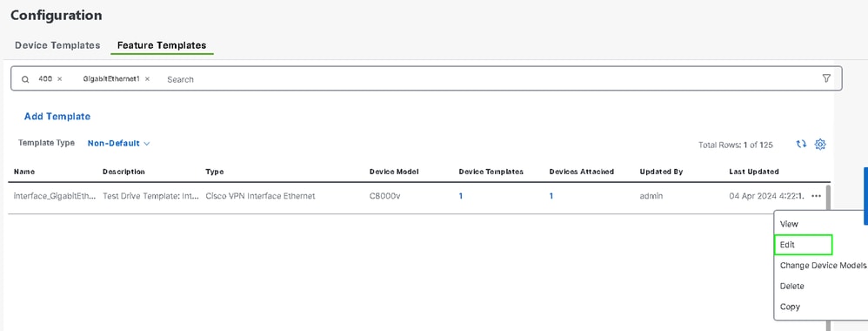Image resolution: width=868 pixels, height=331 pixels.
Task: Click the search magnifier icon
Action: (x=25, y=79)
